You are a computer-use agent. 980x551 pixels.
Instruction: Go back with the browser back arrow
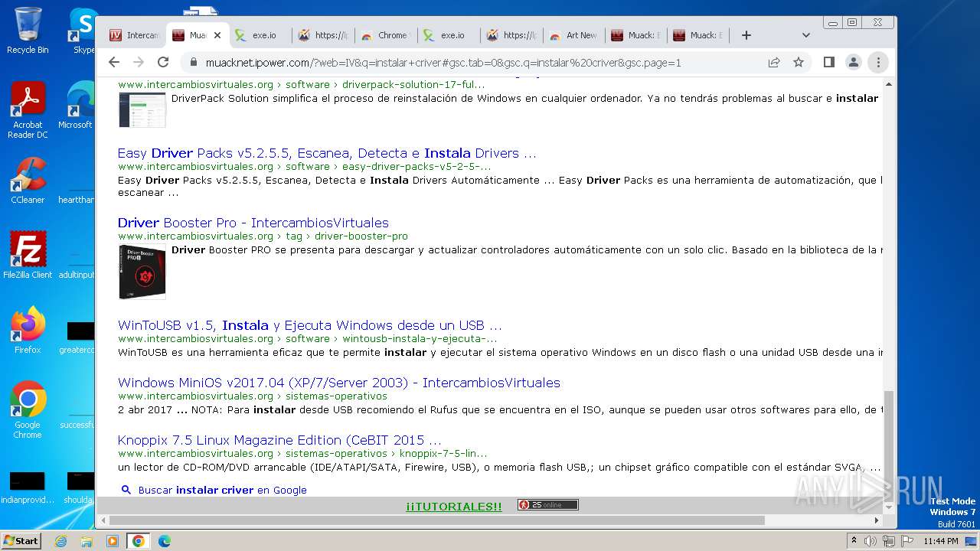[x=114, y=62]
